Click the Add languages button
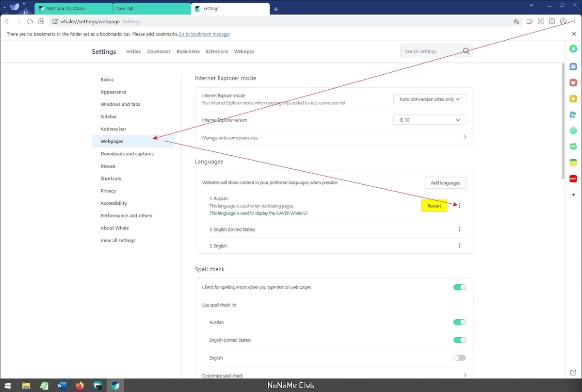 (x=445, y=183)
